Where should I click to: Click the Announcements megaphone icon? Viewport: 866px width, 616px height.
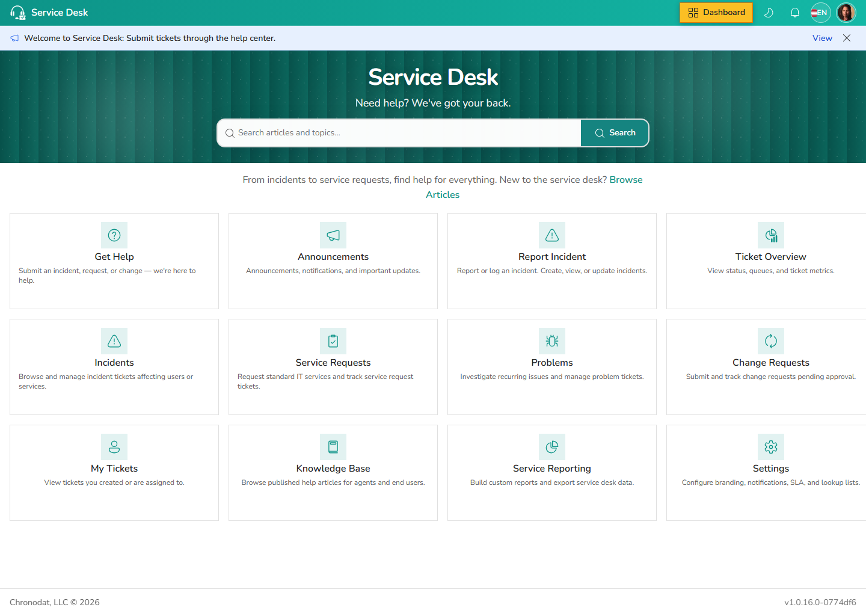click(x=333, y=235)
